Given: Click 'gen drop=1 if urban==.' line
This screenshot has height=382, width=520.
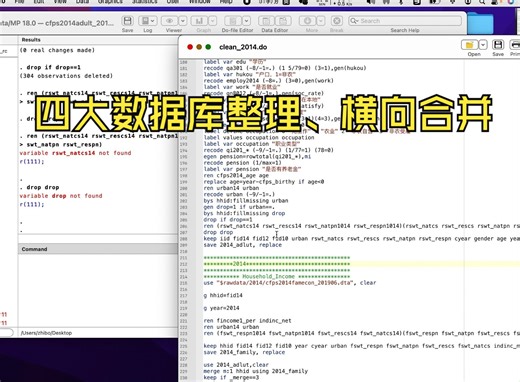Looking at the screenshot, I should pyautogui.click(x=239, y=207).
